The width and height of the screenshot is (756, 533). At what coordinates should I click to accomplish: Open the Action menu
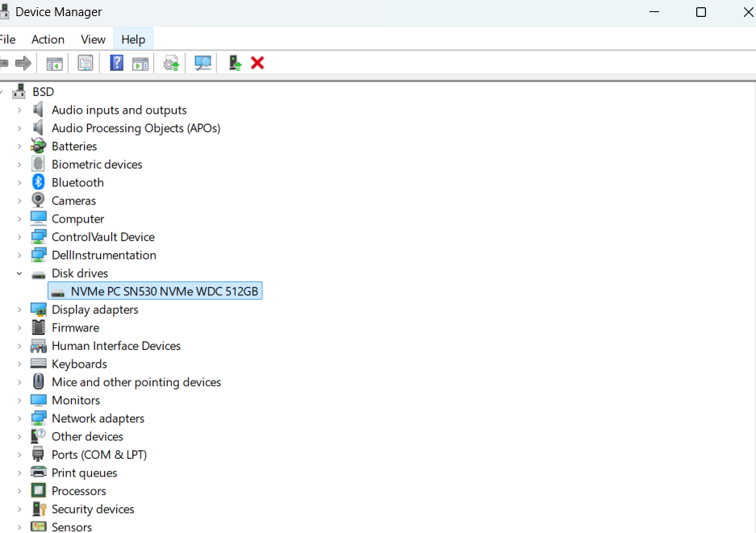(x=48, y=40)
